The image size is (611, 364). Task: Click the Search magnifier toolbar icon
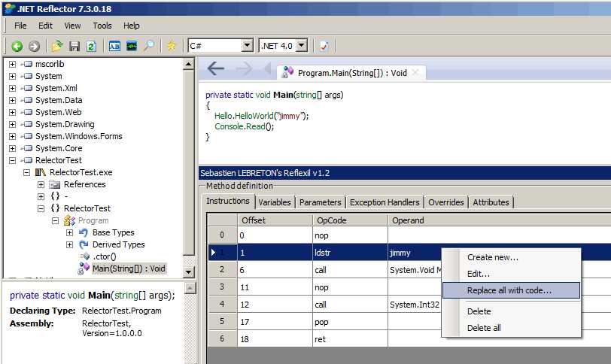[x=149, y=47]
